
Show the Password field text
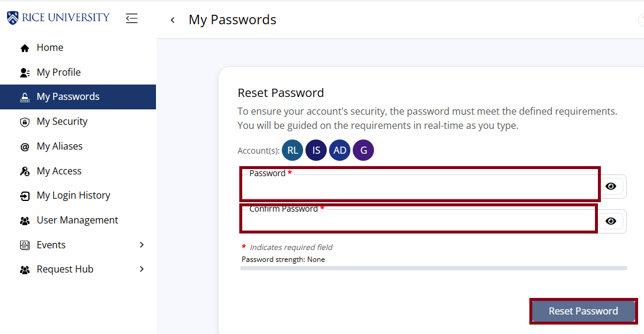pos(611,186)
